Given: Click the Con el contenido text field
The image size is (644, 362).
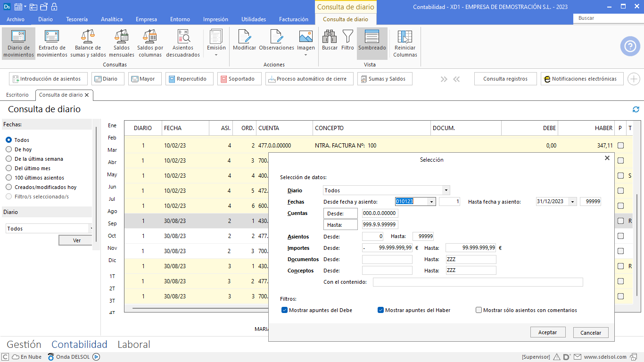Looking at the screenshot, I should coord(478,282).
